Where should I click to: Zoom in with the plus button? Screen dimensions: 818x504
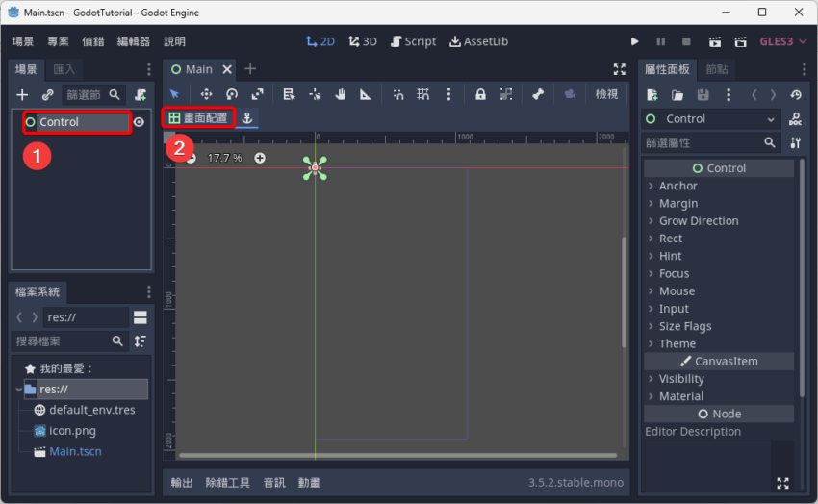coord(260,158)
